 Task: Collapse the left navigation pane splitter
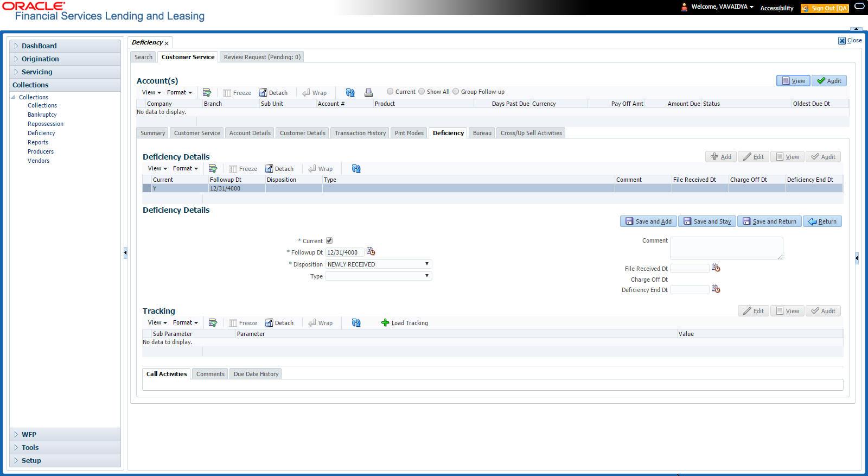click(x=125, y=252)
